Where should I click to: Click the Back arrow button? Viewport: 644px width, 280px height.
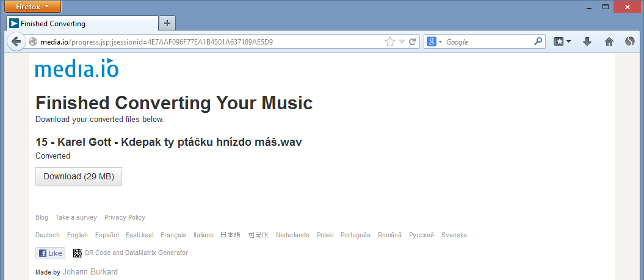16,41
